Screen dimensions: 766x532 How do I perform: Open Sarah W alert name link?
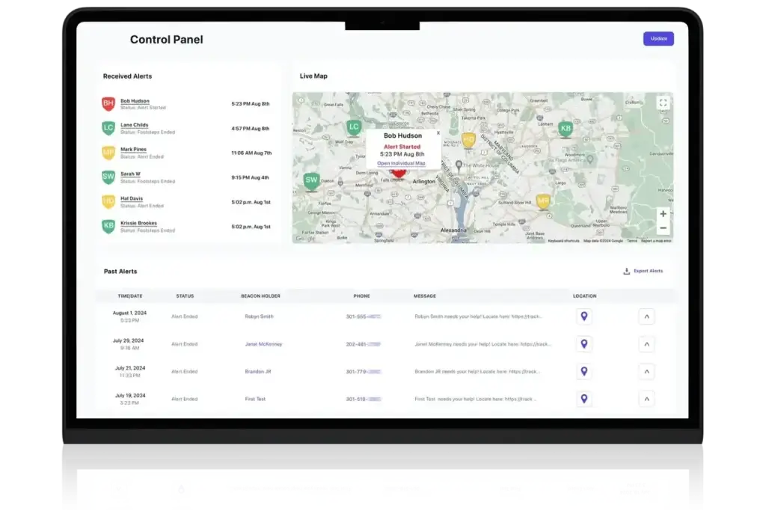130,174
